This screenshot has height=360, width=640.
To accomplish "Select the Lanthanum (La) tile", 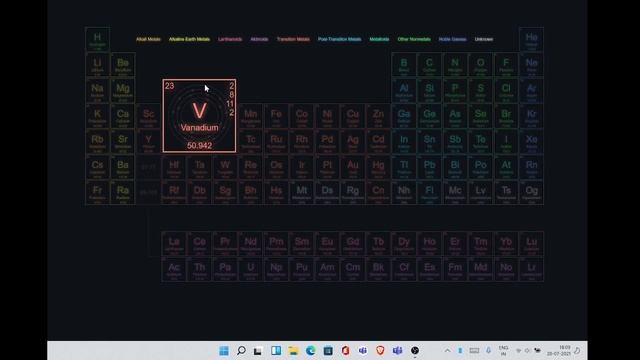I will 174,244.
